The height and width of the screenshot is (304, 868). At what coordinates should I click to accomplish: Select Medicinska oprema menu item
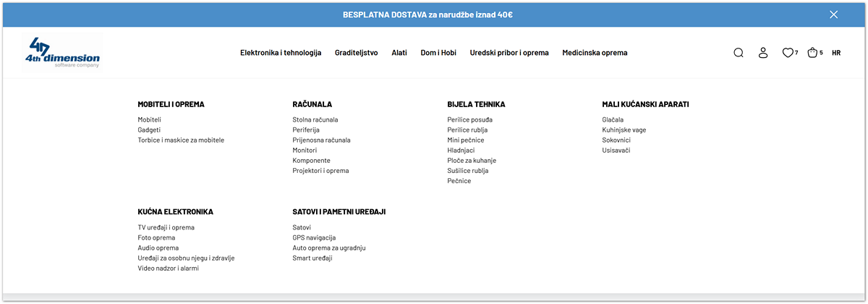595,53
